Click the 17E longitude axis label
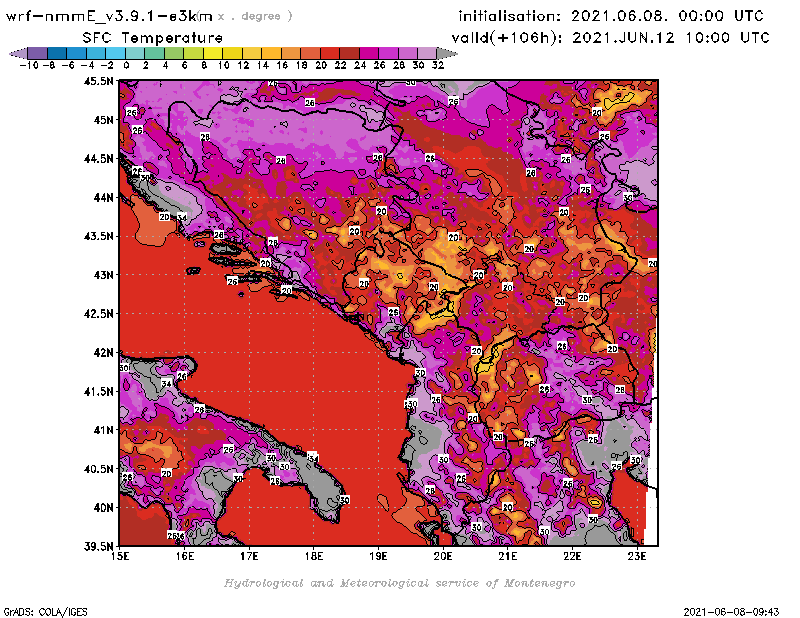 tap(249, 556)
